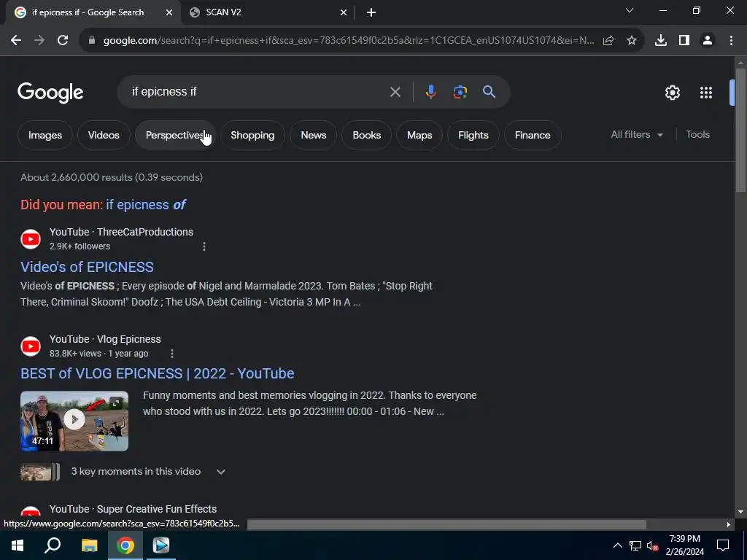Filter results by Images
Image resolution: width=747 pixels, height=560 pixels.
point(45,135)
